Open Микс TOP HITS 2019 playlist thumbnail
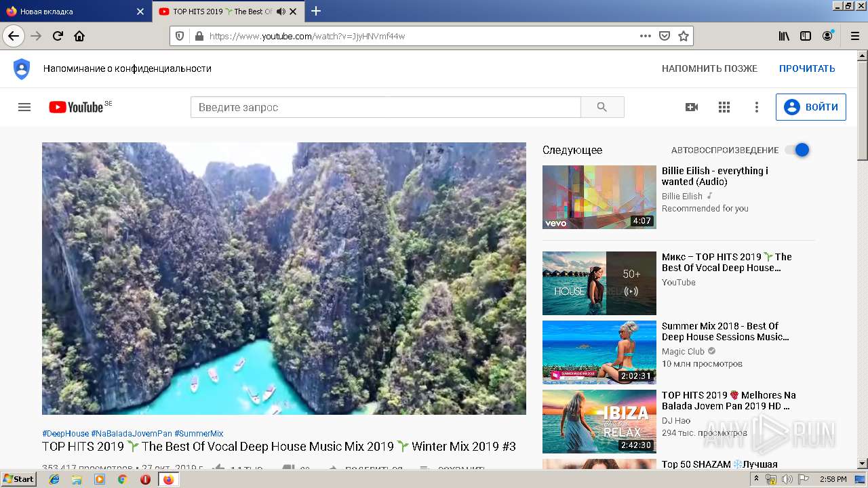Viewport: 868px width, 488px height. 599,283
